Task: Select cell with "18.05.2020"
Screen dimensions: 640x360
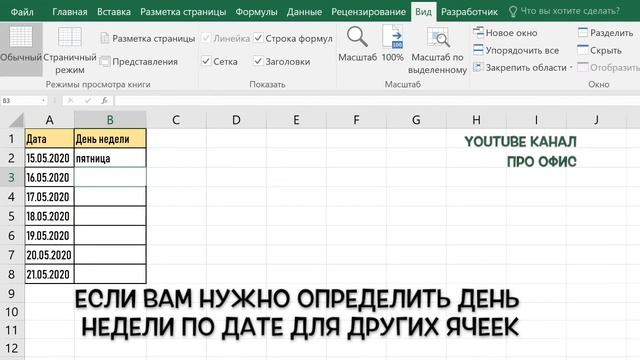Action: [x=49, y=216]
